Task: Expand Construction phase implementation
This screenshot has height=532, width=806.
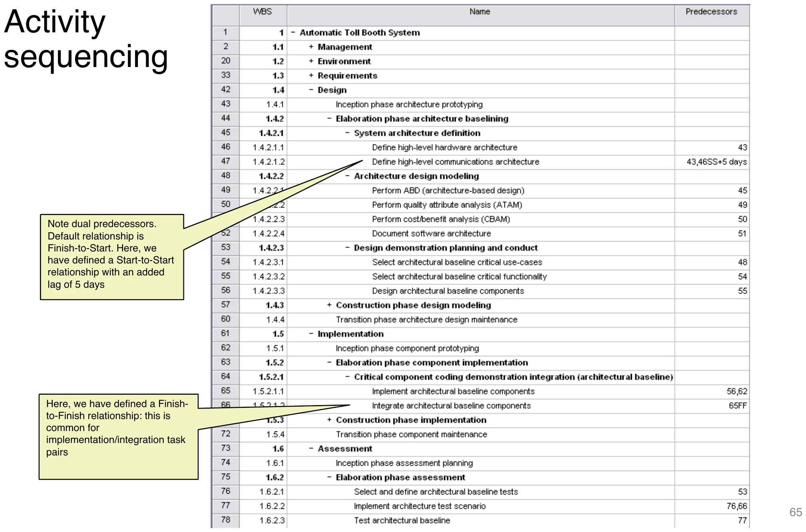Action: point(329,420)
